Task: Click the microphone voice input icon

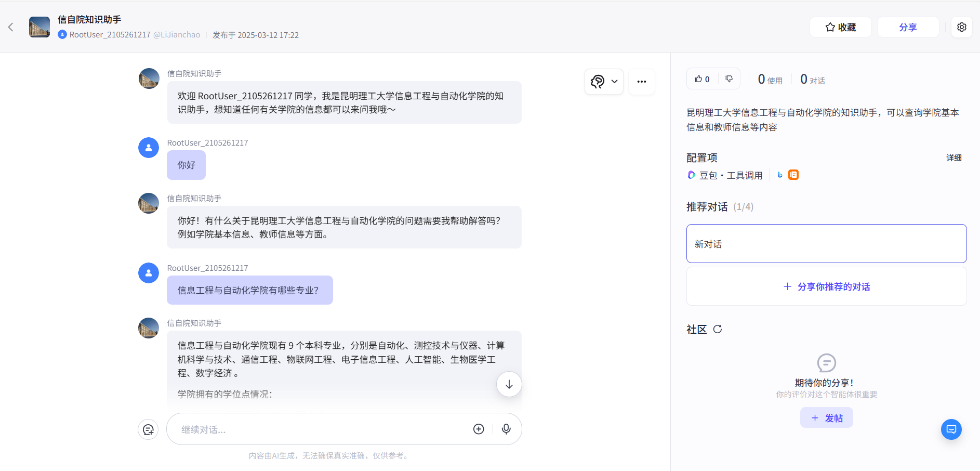Action: pyautogui.click(x=506, y=429)
